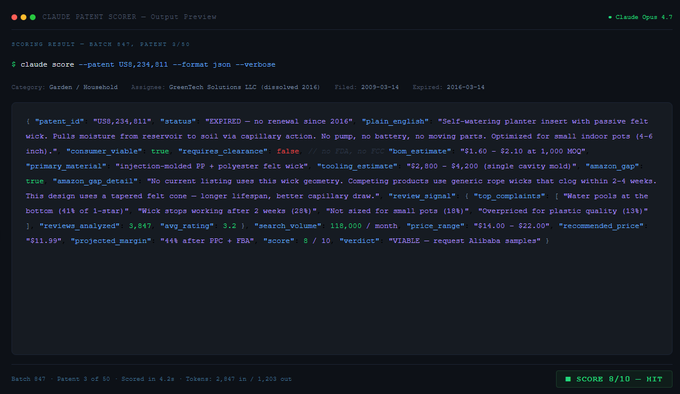Select the Claude Opus 4.7 model label

pyautogui.click(x=644, y=17)
